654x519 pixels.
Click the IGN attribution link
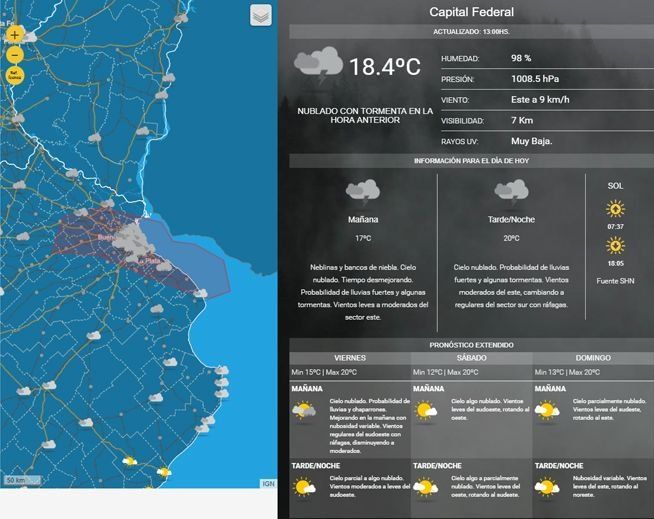click(x=268, y=483)
